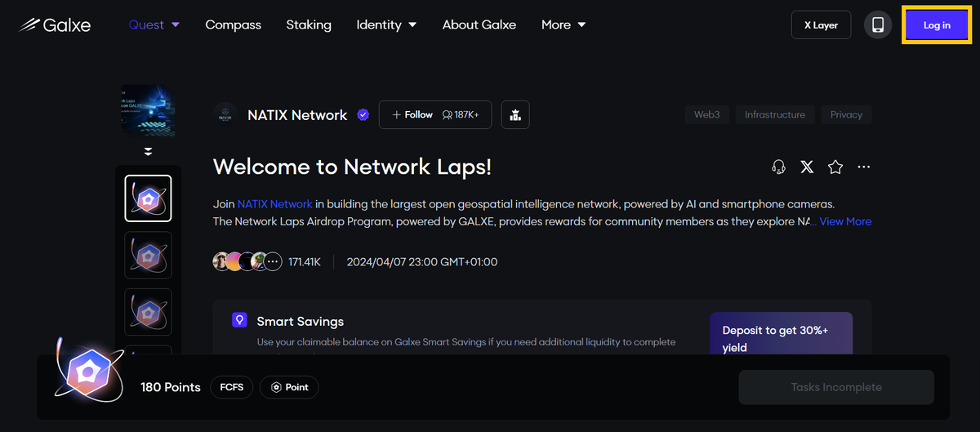
Task: Open NATIX Network link in description
Action: click(x=275, y=204)
